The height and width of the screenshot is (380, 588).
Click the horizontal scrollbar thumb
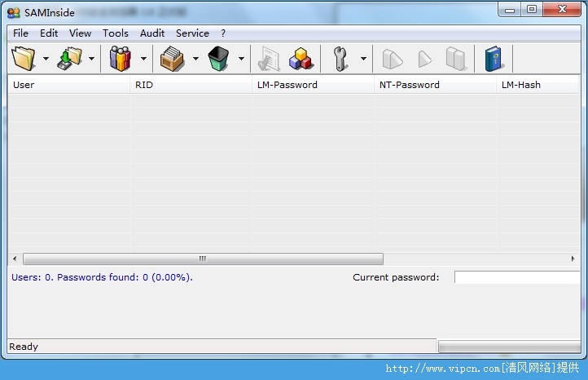[203, 258]
